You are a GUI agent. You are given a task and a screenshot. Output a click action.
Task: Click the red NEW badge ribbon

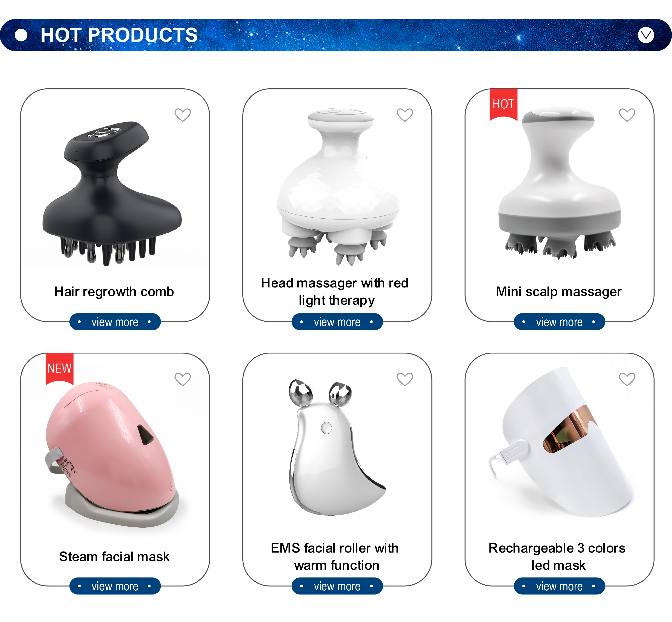click(60, 369)
